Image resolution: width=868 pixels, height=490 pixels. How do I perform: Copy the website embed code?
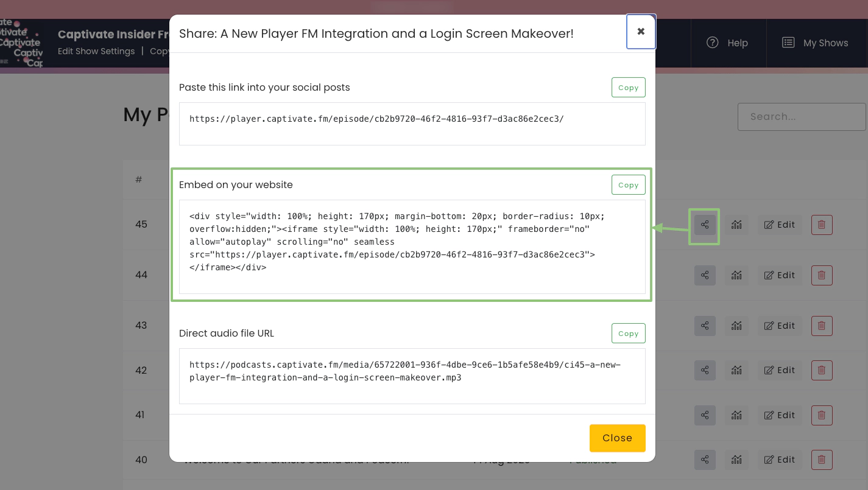click(x=628, y=185)
